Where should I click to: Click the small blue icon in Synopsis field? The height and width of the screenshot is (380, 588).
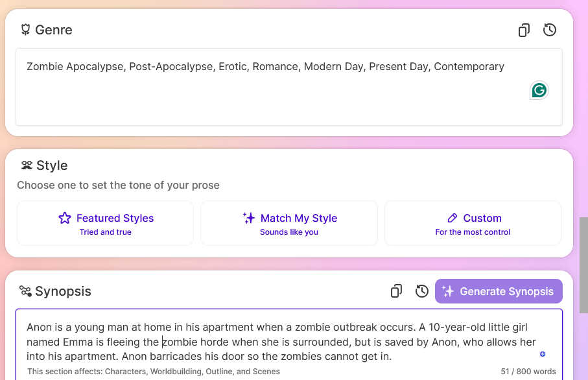pos(542,354)
